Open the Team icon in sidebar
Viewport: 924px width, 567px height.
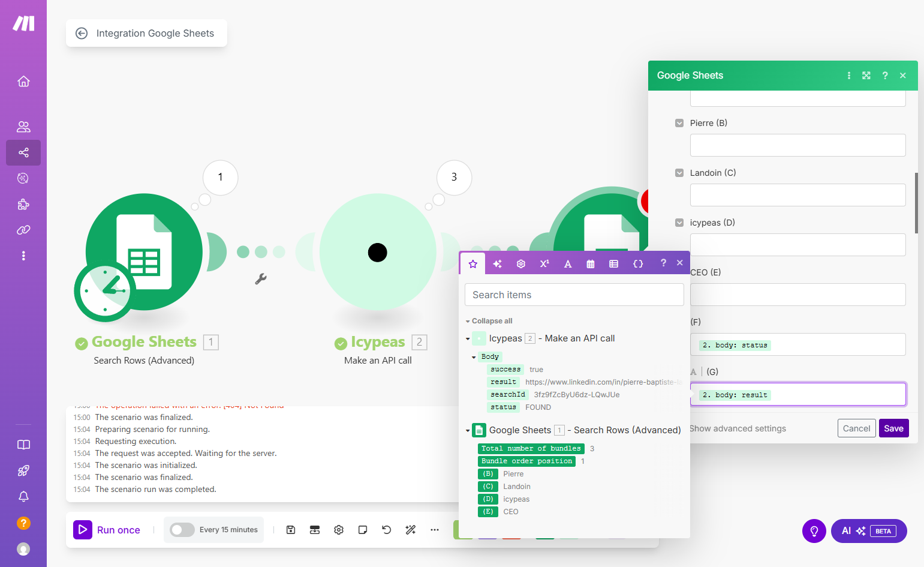23,127
